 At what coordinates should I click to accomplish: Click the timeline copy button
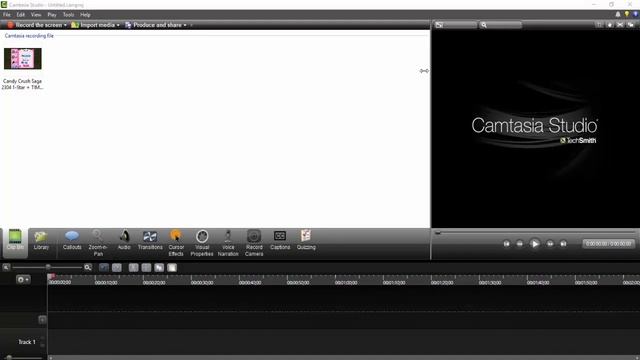coord(159,268)
